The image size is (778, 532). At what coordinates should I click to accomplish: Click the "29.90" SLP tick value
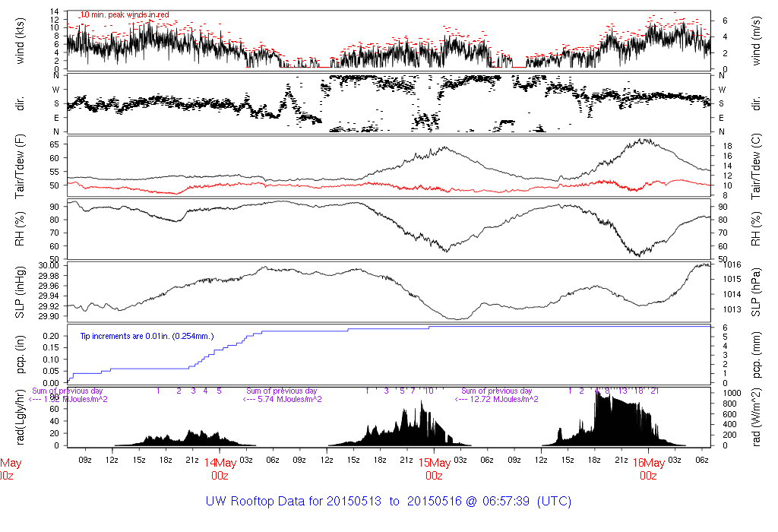(x=48, y=316)
